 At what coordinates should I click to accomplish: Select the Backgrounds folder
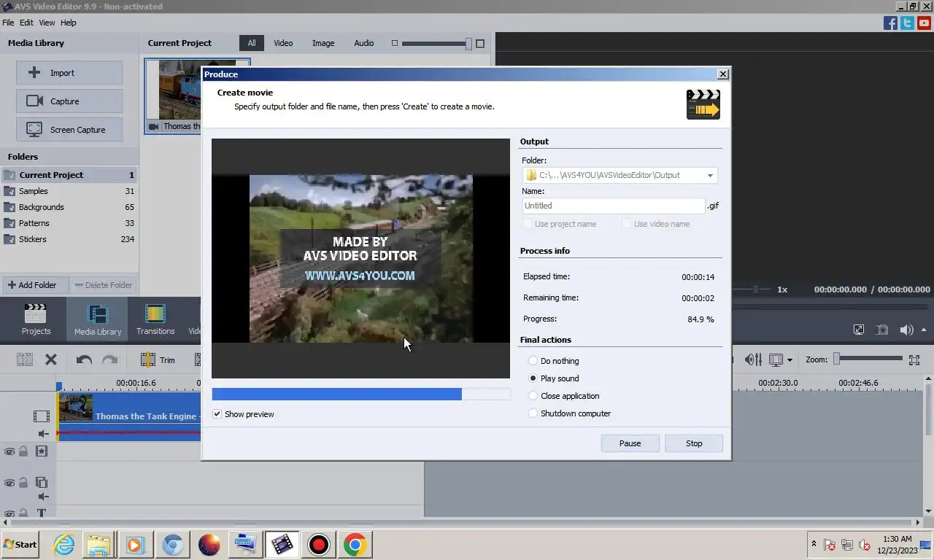coord(69,207)
